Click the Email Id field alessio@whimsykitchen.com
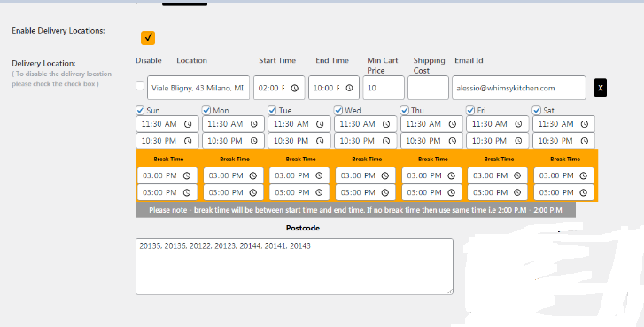 click(x=519, y=88)
